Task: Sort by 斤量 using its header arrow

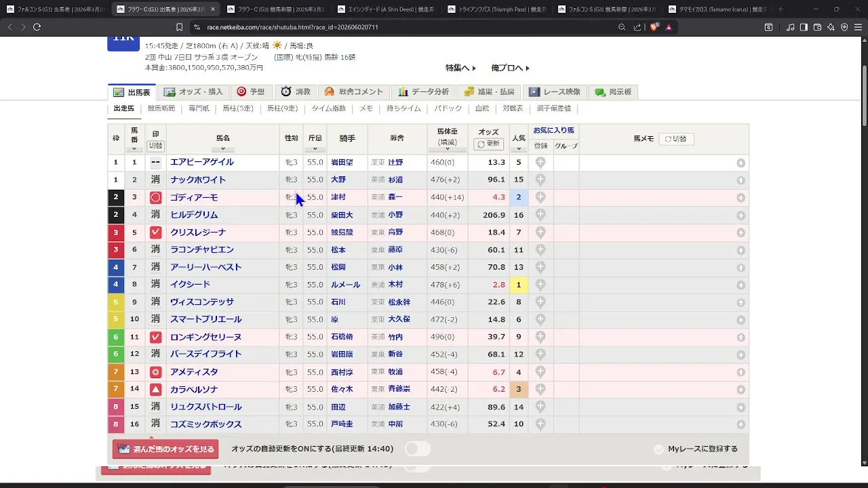Action: [x=315, y=149]
